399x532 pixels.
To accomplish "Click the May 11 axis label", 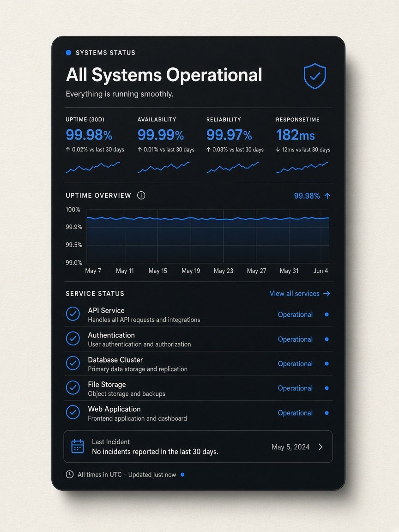I will [125, 271].
